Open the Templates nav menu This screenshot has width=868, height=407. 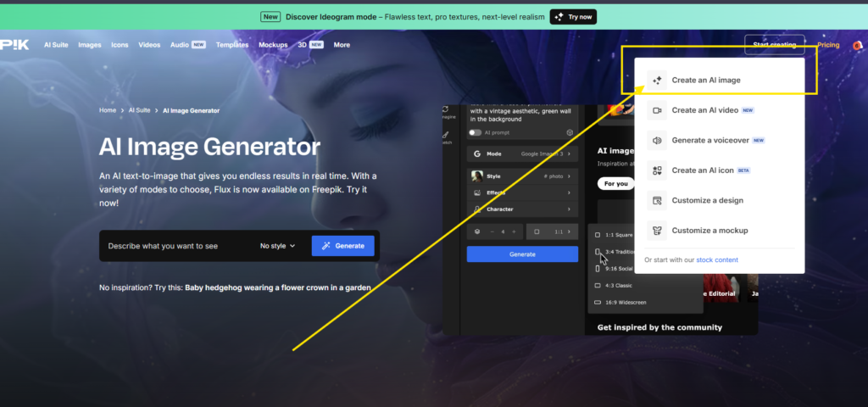(232, 45)
